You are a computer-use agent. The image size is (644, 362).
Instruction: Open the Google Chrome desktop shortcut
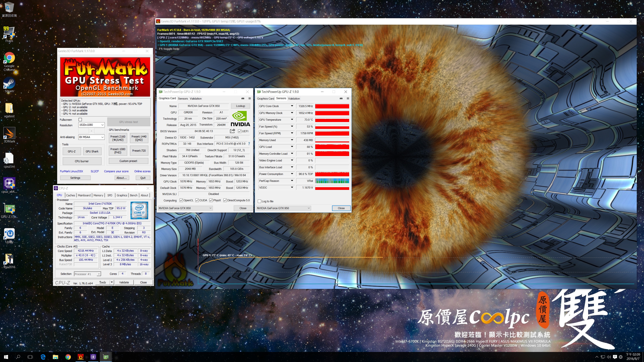tap(9, 62)
